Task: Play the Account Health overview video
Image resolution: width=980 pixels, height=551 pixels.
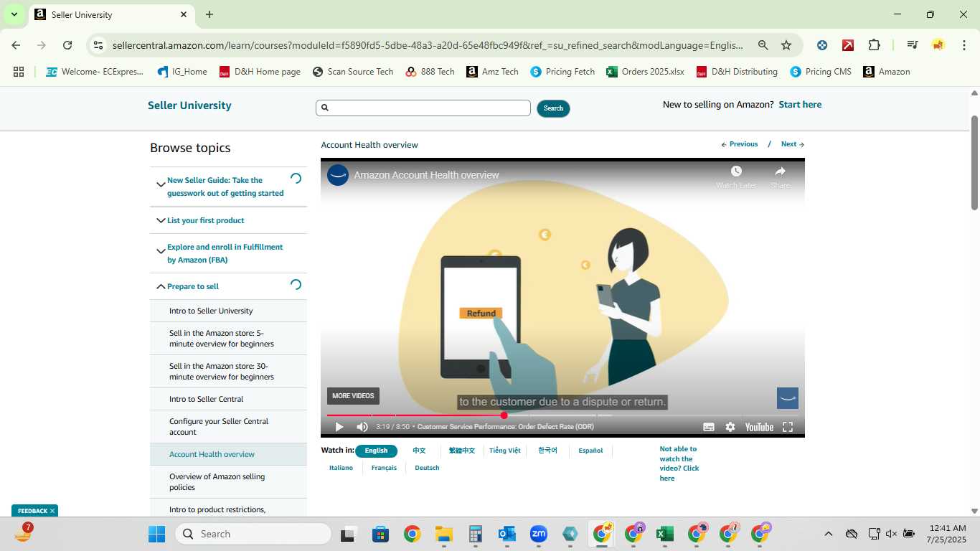Action: click(339, 427)
